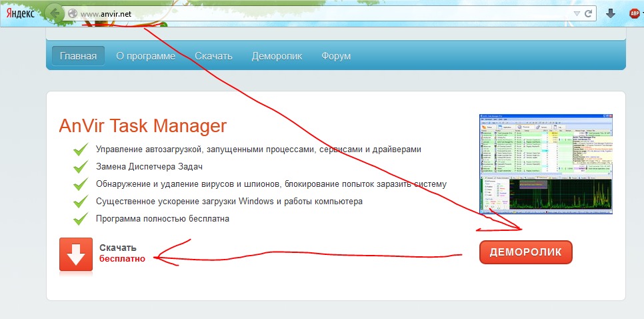The image size is (644, 319).
Task: Open the AnVir Task Manager screenshot thumbnail
Action: click(546, 164)
